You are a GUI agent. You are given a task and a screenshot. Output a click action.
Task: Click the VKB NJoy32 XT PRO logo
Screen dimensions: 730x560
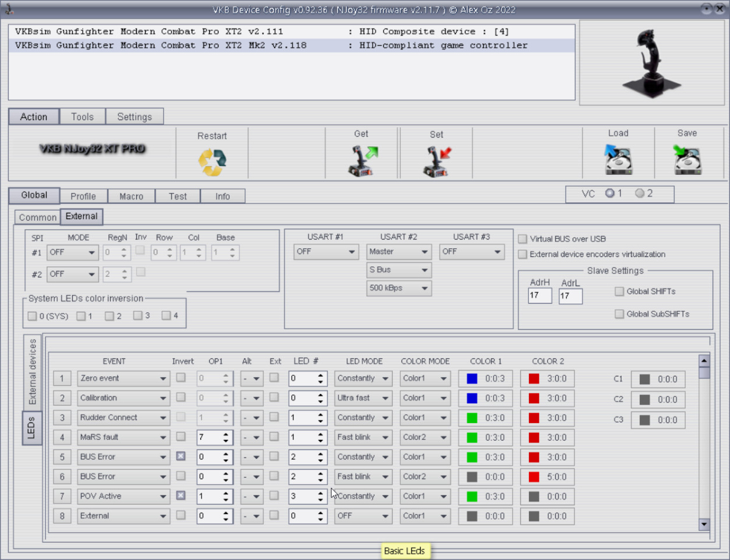point(92,149)
